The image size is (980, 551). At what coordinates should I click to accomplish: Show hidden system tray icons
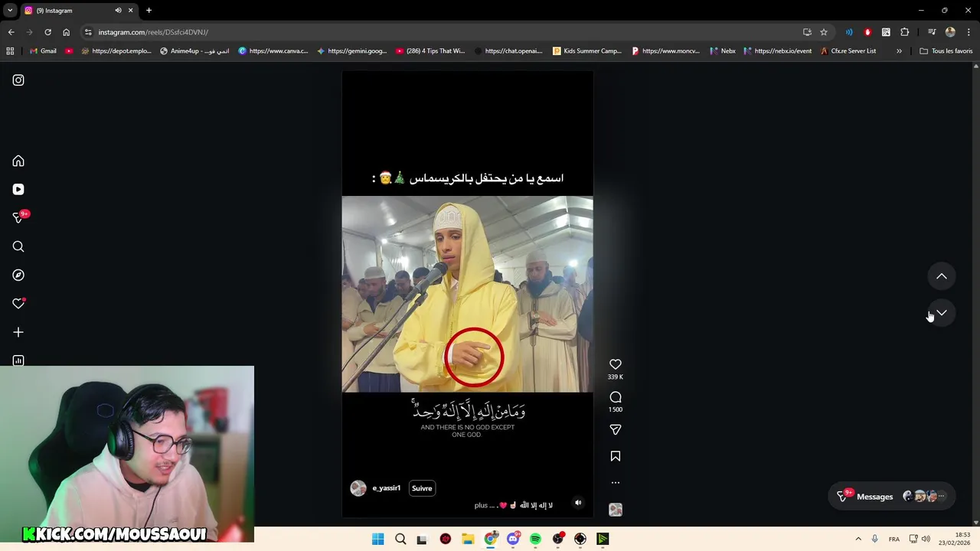click(x=858, y=540)
